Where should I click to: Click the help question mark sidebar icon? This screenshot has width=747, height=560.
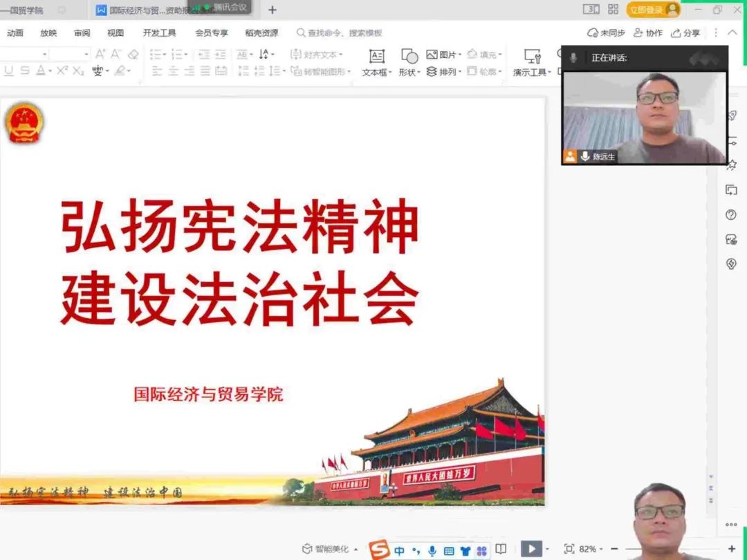click(731, 215)
